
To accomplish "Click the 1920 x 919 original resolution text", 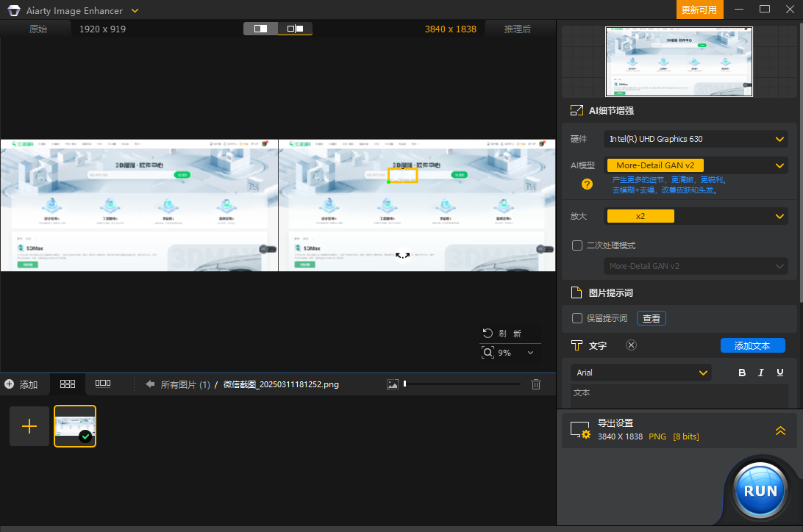I will tap(102, 29).
